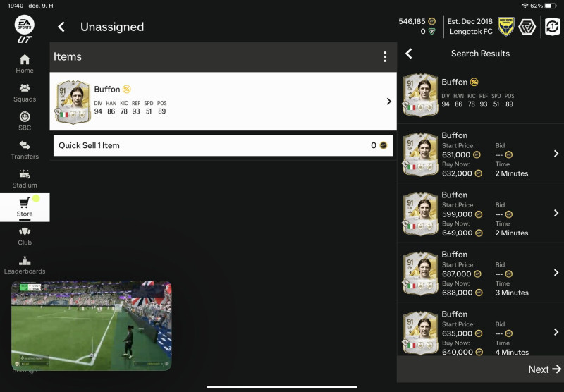564x392 pixels.
Task: Open the Items three-dot options menu
Action: coord(385,56)
